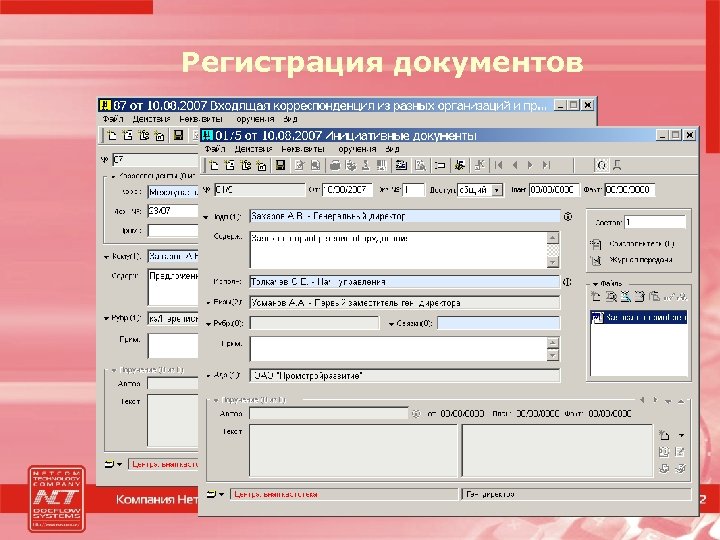Click Прим. scrollbar down arrow
720x540 pixels.
pyautogui.click(x=553, y=355)
